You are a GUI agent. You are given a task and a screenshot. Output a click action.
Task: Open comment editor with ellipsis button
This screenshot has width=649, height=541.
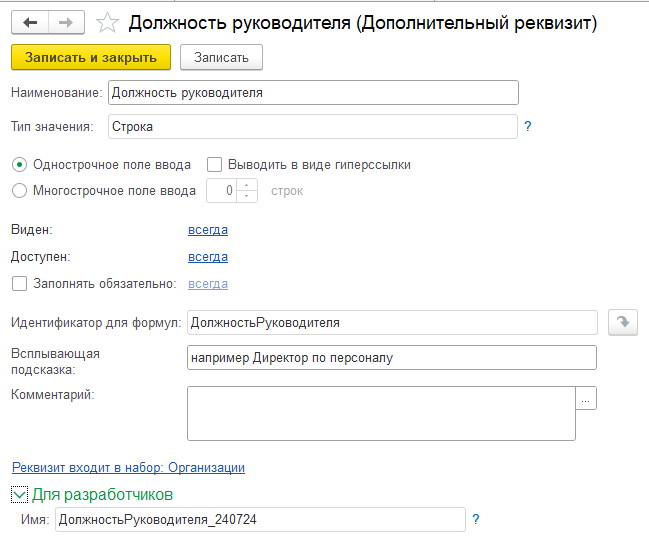587,397
